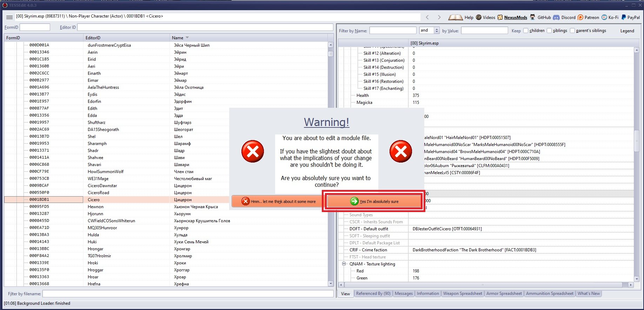Click the Name column sort arrow
Viewport: 644px width, 310px height.
pyautogui.click(x=187, y=38)
